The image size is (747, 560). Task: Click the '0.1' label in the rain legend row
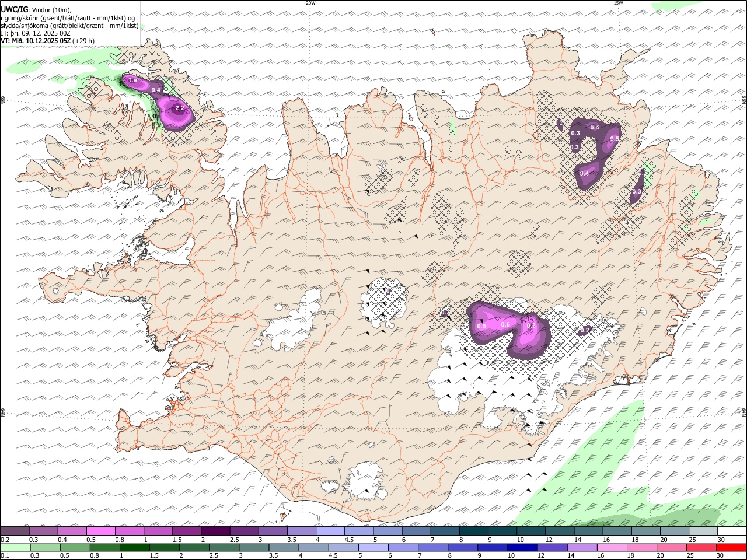click(5, 556)
